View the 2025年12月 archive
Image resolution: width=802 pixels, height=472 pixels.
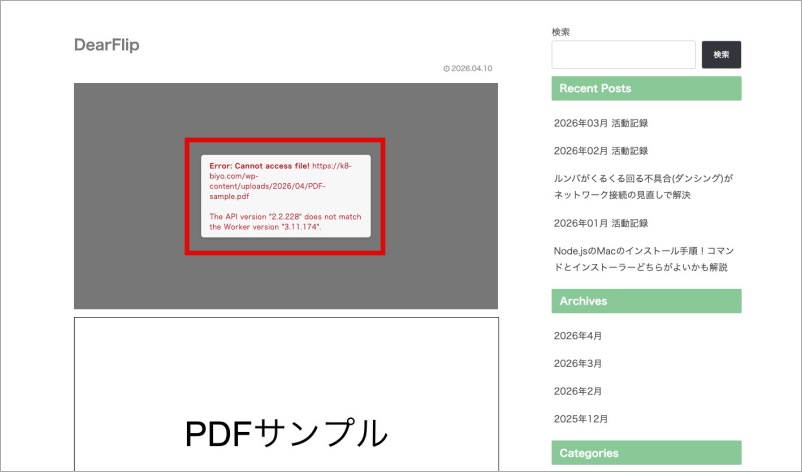[x=580, y=419]
